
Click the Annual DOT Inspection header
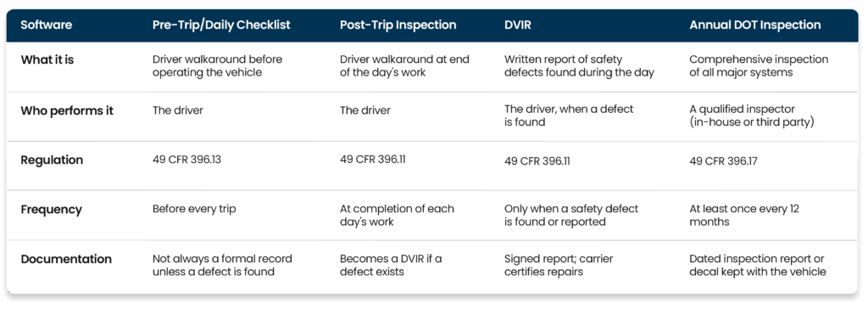coord(755,25)
